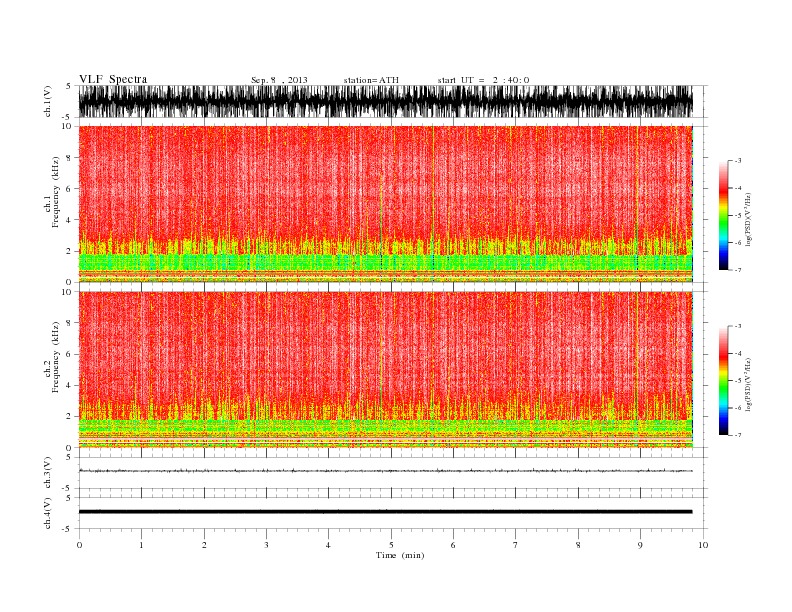Viewport: 792px width, 612px height.
Task: Click the ch.1 spectrogram red high-frequency region
Action: point(385,182)
